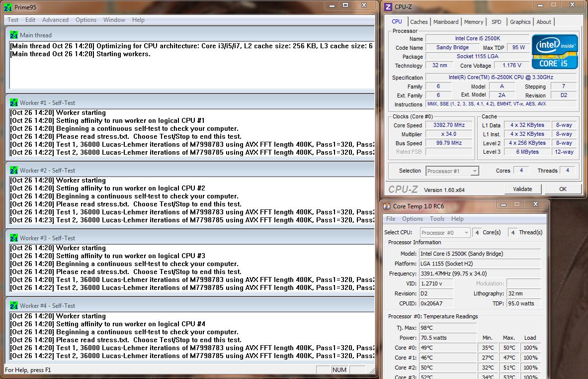The height and width of the screenshot is (379, 588).
Task: Click the Main thread 'Starting workers.' log line
Action: point(80,54)
